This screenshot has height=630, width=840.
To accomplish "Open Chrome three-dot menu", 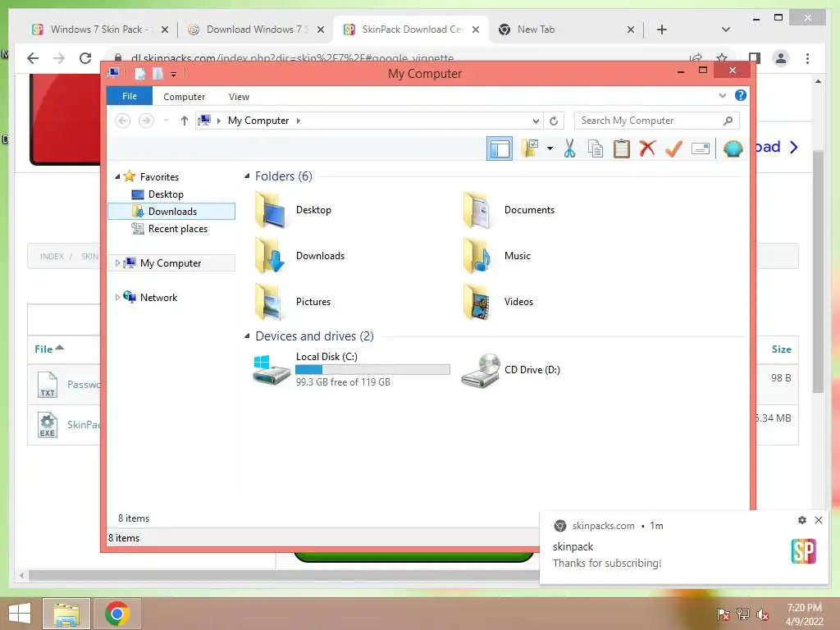I will (807, 58).
